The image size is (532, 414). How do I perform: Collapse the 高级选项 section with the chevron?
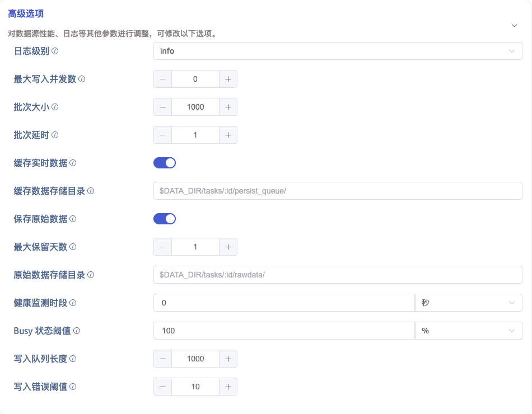coord(514,25)
